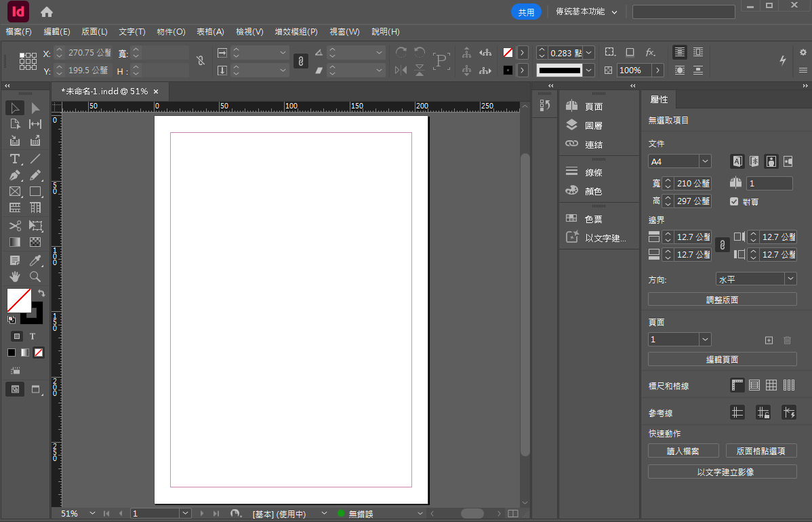The image size is (812, 522).
Task: Select the Rectangle tool
Action: point(35,192)
